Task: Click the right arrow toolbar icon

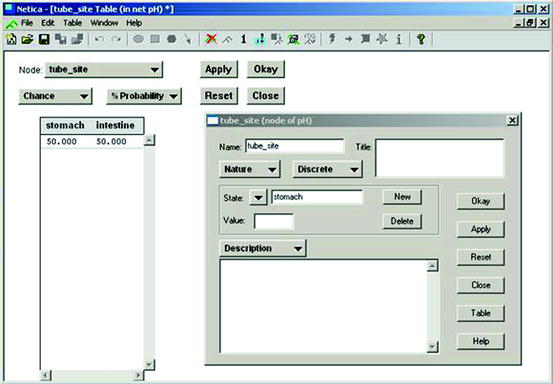Action: click(349, 39)
